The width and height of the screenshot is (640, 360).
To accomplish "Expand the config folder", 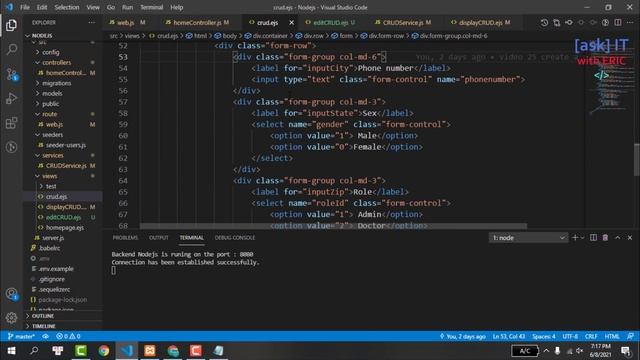I will click(x=51, y=52).
